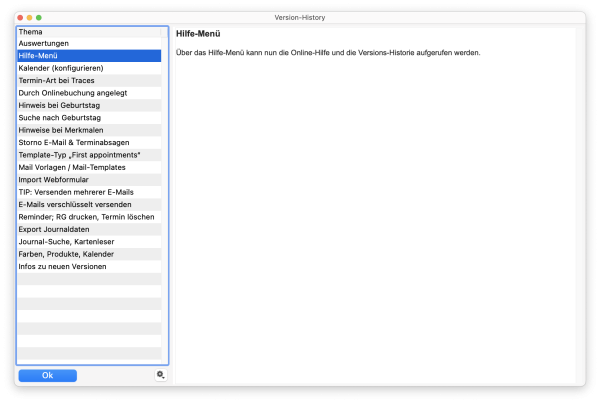Select Hinweis bei Geburtstag item
Screen dimensions: 600x403
tap(59, 105)
